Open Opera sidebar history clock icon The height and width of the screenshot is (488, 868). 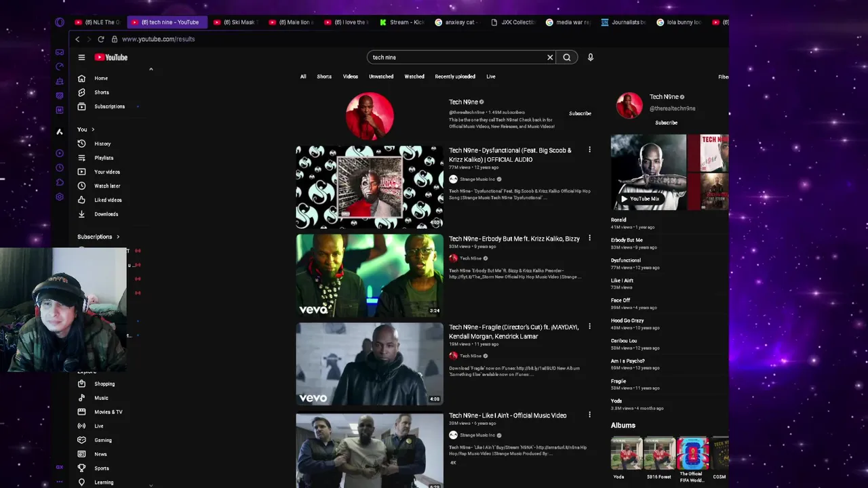[60, 167]
